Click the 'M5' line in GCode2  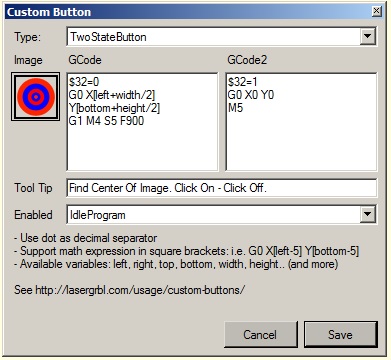point(236,108)
